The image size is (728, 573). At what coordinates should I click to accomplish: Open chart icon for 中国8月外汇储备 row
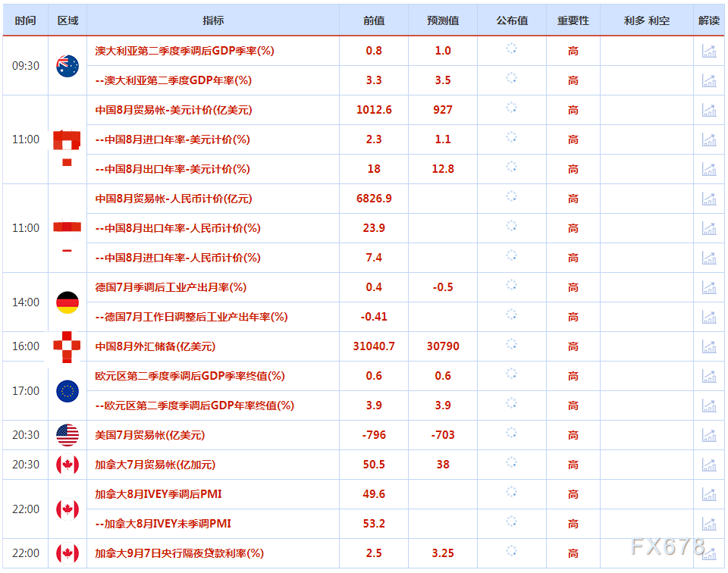(x=709, y=346)
